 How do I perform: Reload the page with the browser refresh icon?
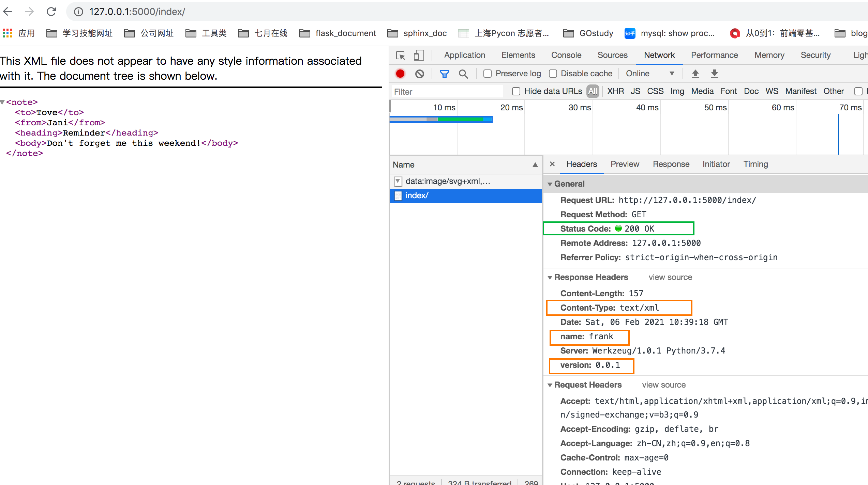(51, 12)
